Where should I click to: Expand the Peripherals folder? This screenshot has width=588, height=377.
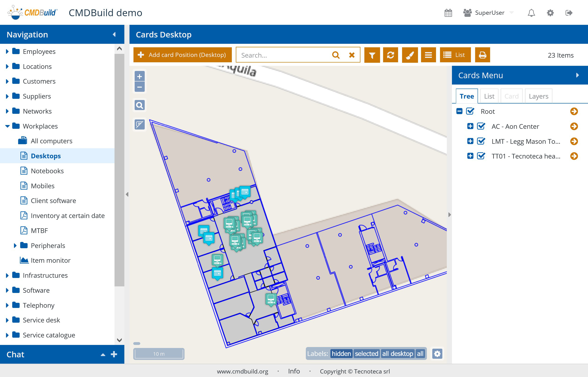click(15, 246)
